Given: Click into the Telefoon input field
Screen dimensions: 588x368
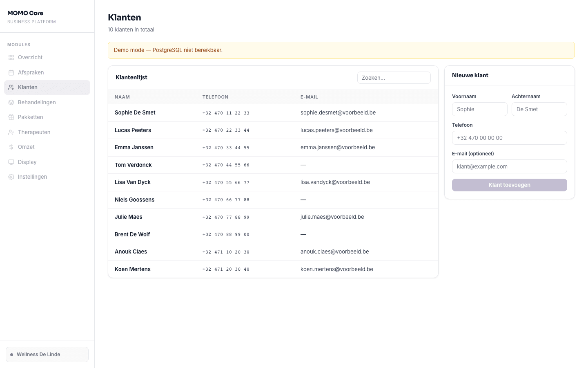Looking at the screenshot, I should click(x=509, y=138).
